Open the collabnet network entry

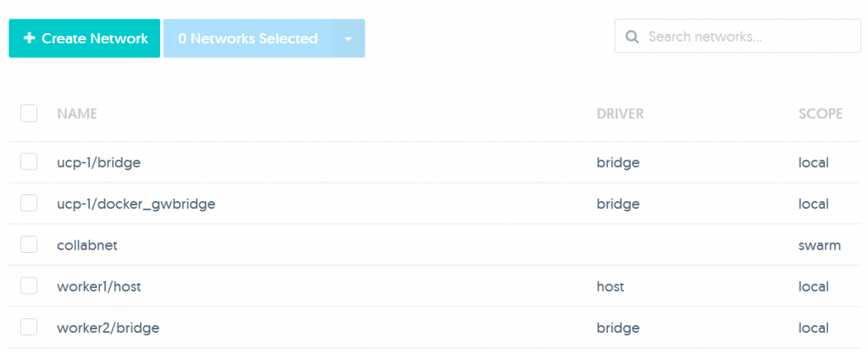(x=87, y=245)
